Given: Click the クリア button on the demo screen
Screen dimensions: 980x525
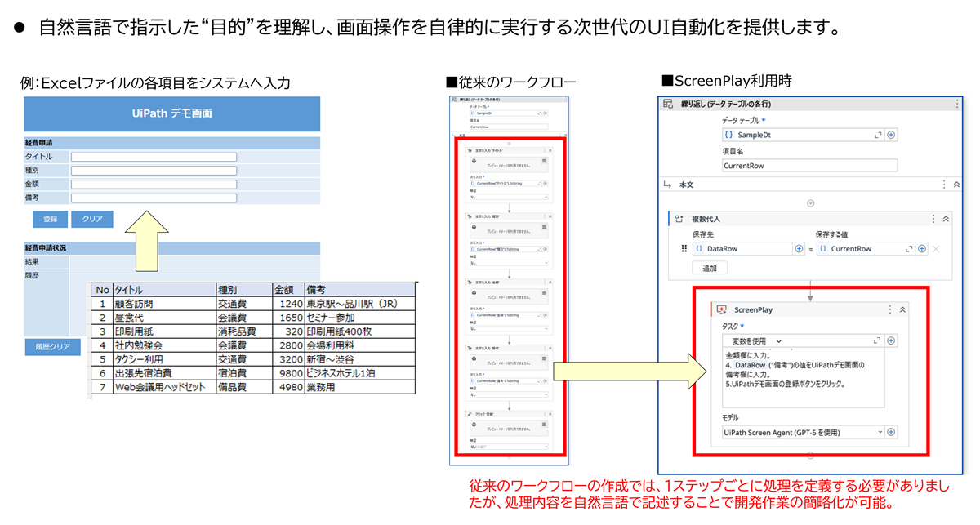Looking at the screenshot, I should tap(92, 219).
